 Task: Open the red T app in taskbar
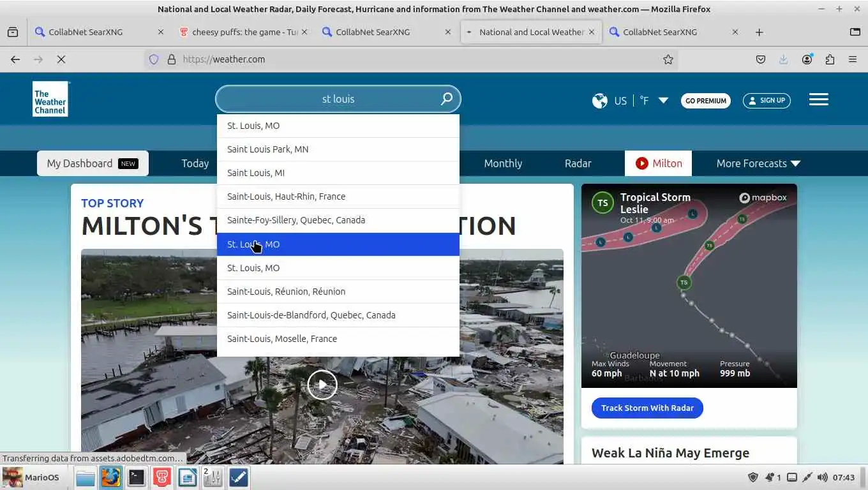coord(162,477)
